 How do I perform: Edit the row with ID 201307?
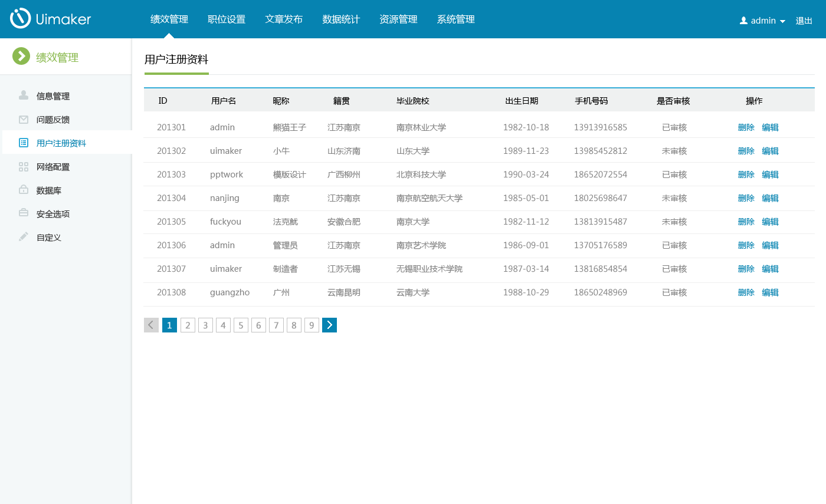click(x=771, y=269)
